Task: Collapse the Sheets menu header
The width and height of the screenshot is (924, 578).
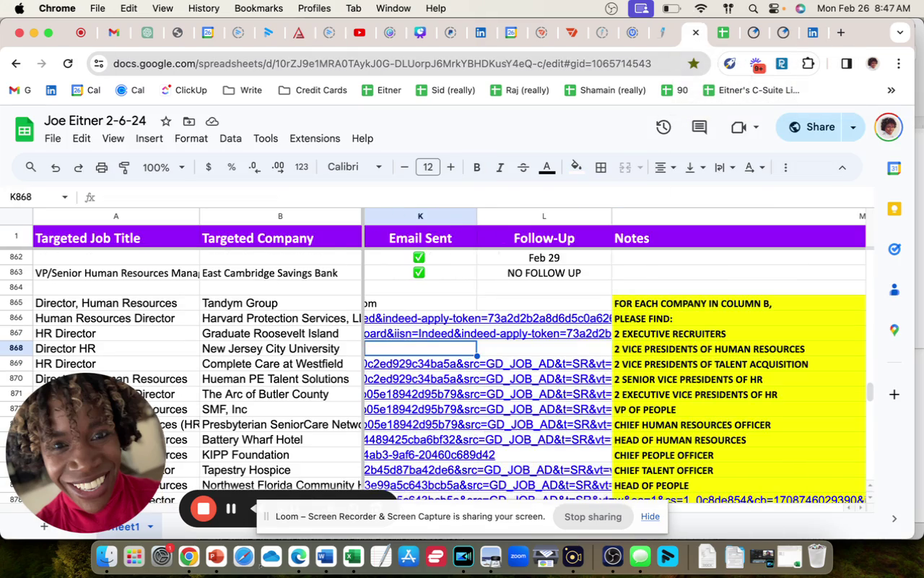Action: click(842, 168)
